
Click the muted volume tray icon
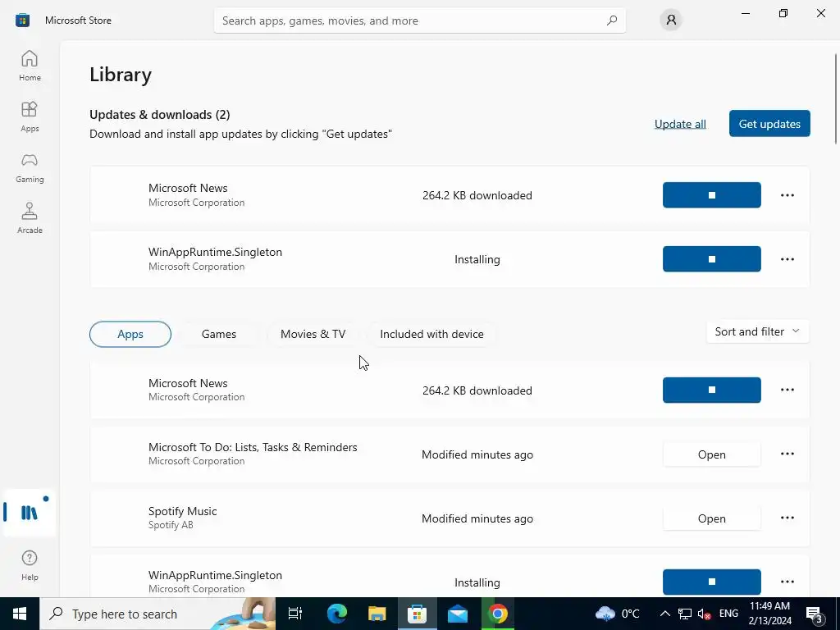(704, 614)
